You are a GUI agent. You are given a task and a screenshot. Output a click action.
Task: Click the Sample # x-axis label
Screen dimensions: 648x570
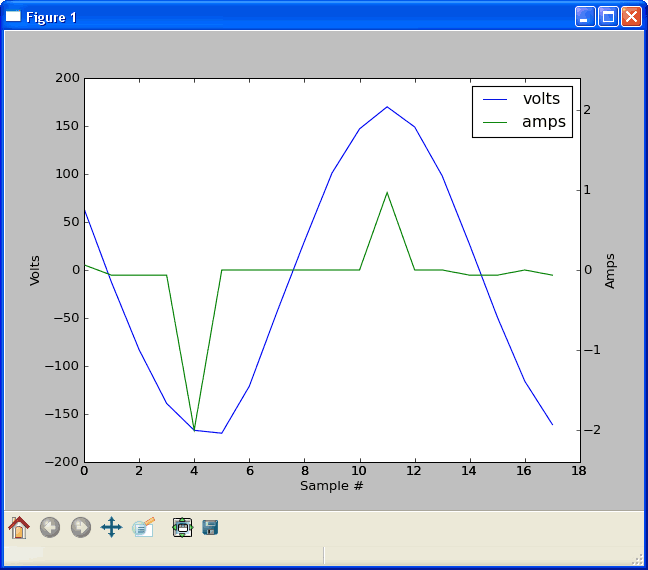[331, 485]
